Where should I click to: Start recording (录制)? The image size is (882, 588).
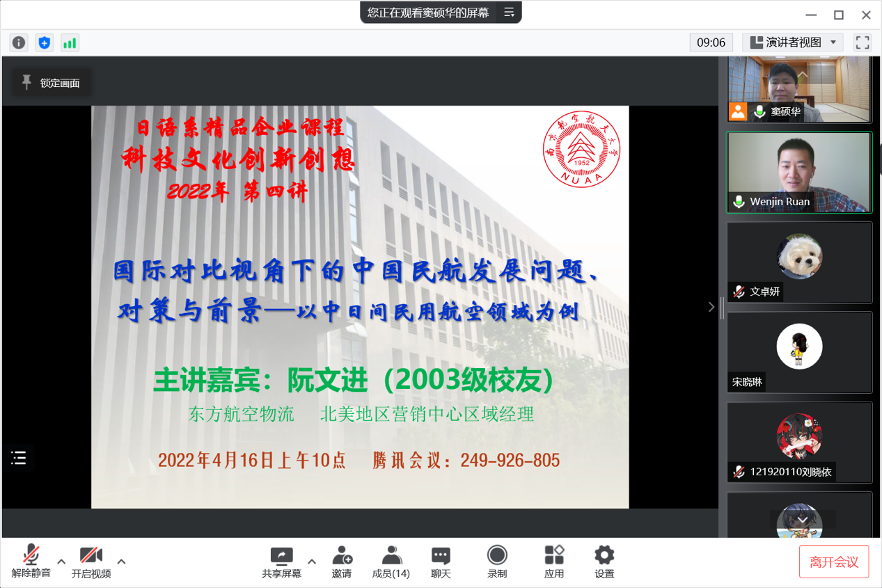tap(497, 561)
